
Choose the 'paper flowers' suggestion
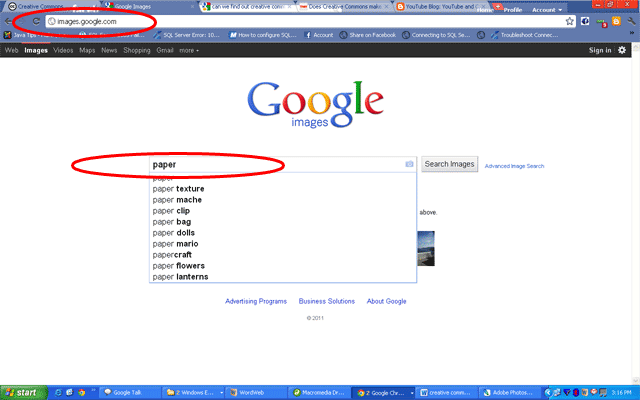(282, 266)
